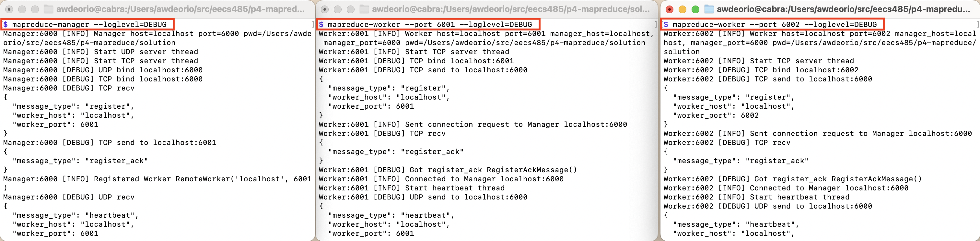Maximize the mapreduce-manager terminal window

click(35, 9)
